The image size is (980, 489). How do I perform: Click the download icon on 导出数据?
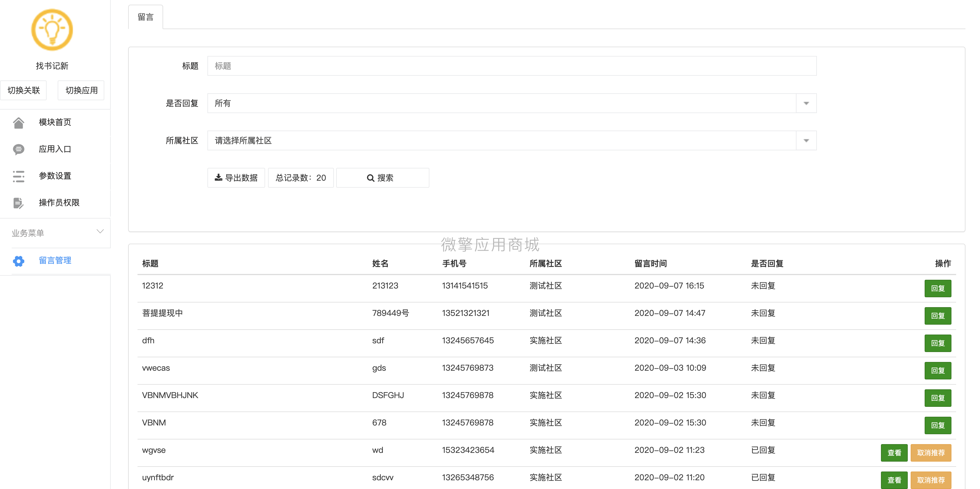point(218,178)
